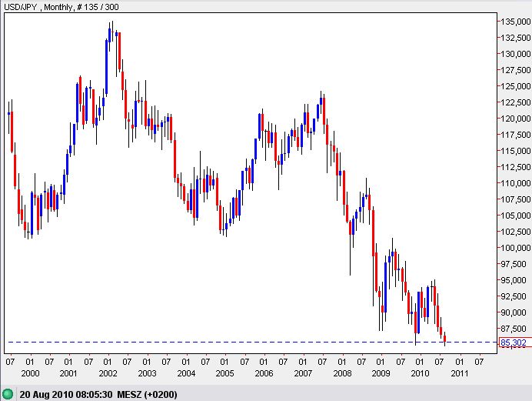Click the 122,500 price axis label

pos(516,102)
